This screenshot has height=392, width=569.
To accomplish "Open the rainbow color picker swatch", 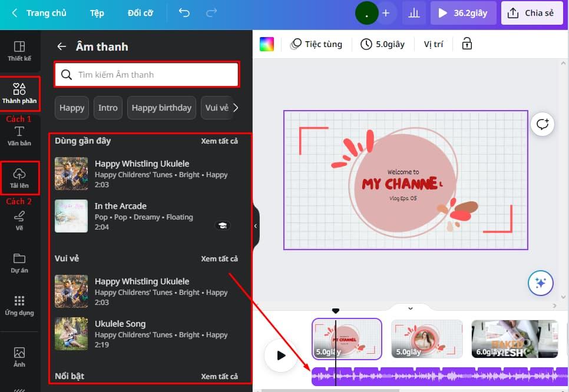I will (x=266, y=44).
